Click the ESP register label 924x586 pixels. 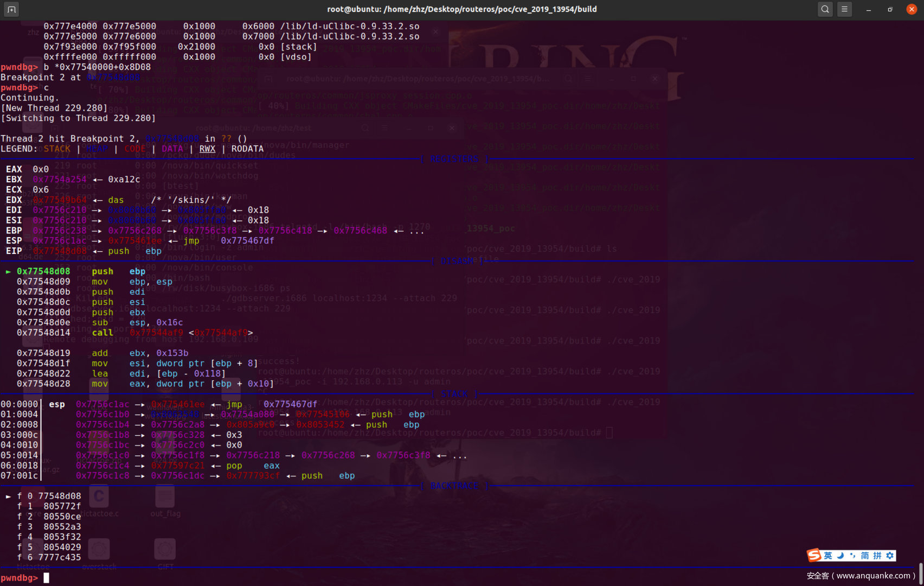tap(14, 241)
